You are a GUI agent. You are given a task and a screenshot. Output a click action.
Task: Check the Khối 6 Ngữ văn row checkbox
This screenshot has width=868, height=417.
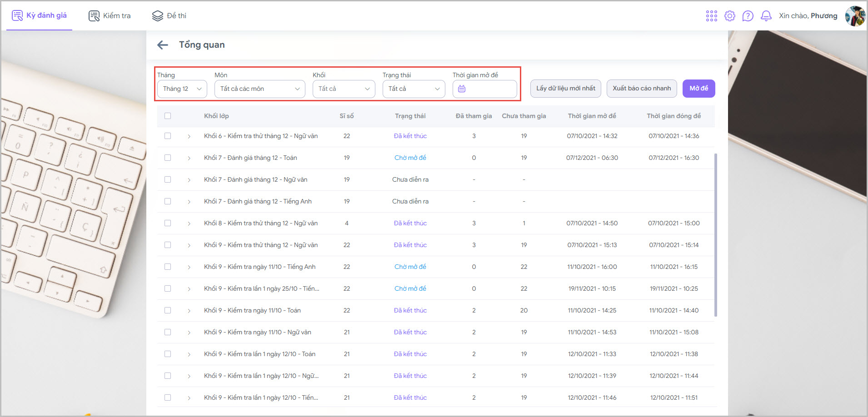tap(168, 136)
